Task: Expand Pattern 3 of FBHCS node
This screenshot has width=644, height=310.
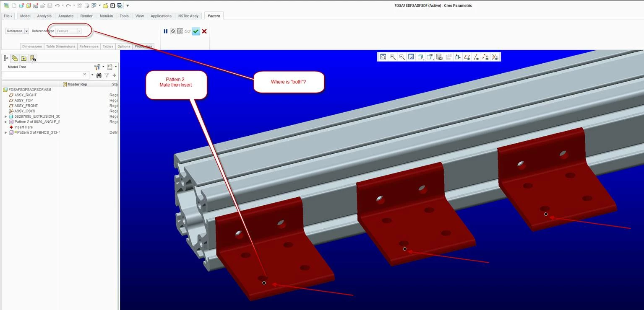Action: click(6, 133)
